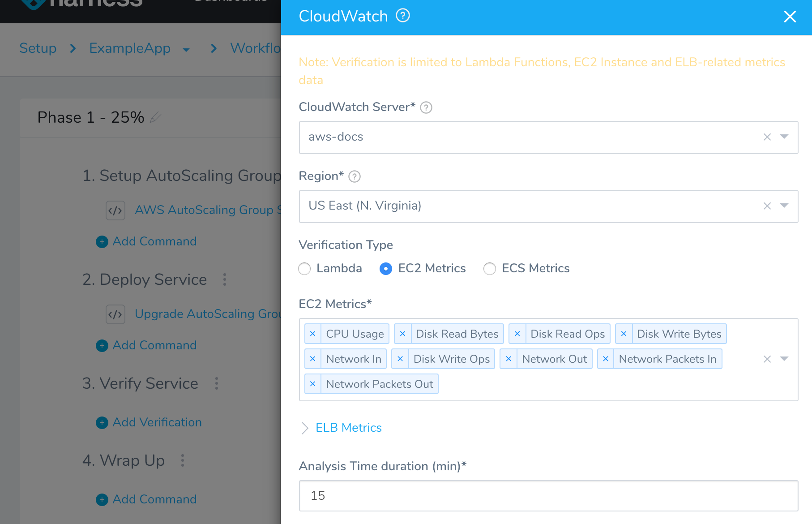The width and height of the screenshot is (812, 524).
Task: Close the CloudWatch panel
Action: click(x=790, y=17)
